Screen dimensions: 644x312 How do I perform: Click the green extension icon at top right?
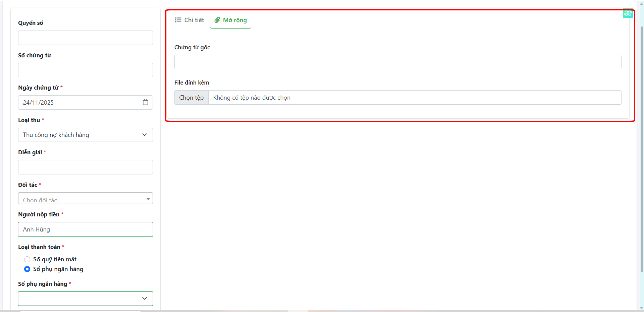pos(628,13)
